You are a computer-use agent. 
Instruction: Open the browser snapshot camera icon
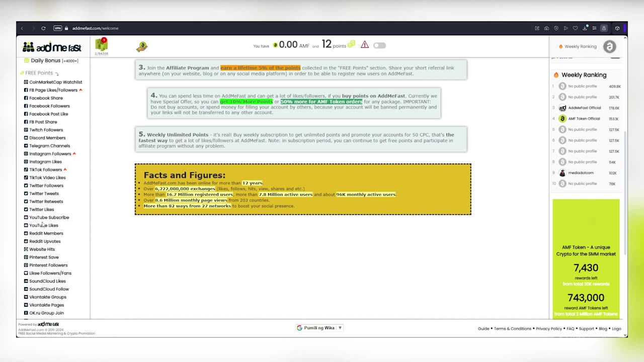click(546, 28)
